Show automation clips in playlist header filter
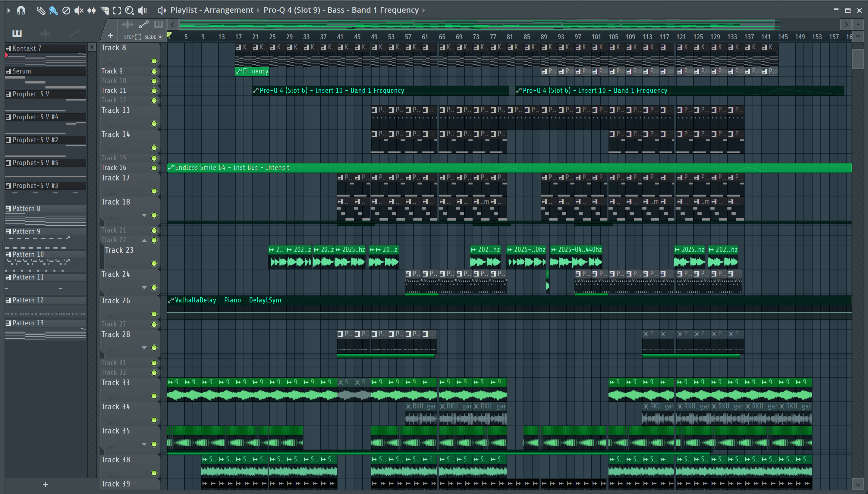The width and height of the screenshot is (868, 494). coord(143,24)
